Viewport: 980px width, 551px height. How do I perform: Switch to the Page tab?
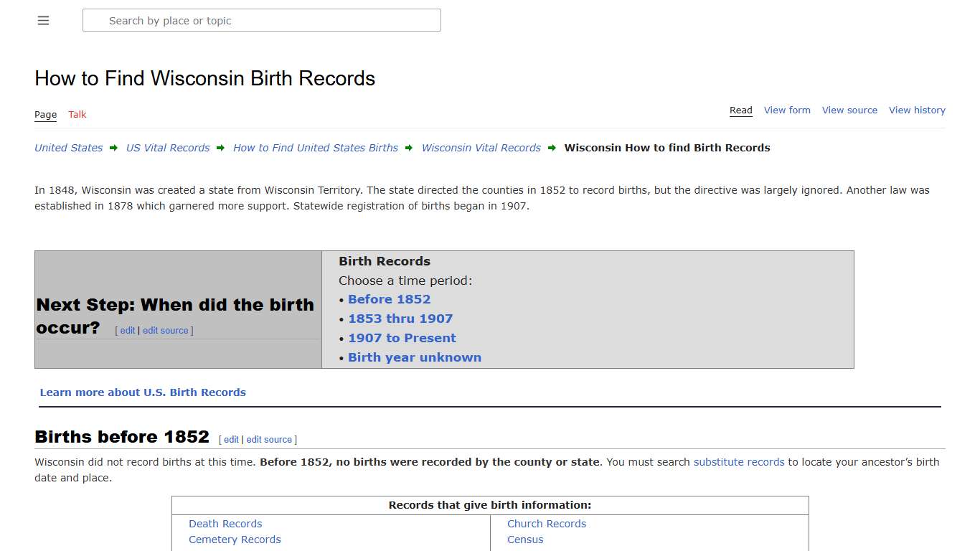(x=45, y=114)
